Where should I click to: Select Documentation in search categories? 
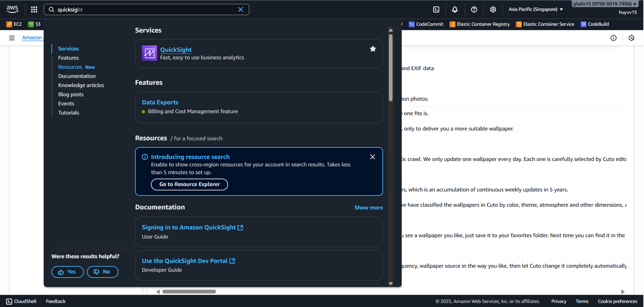(x=77, y=76)
